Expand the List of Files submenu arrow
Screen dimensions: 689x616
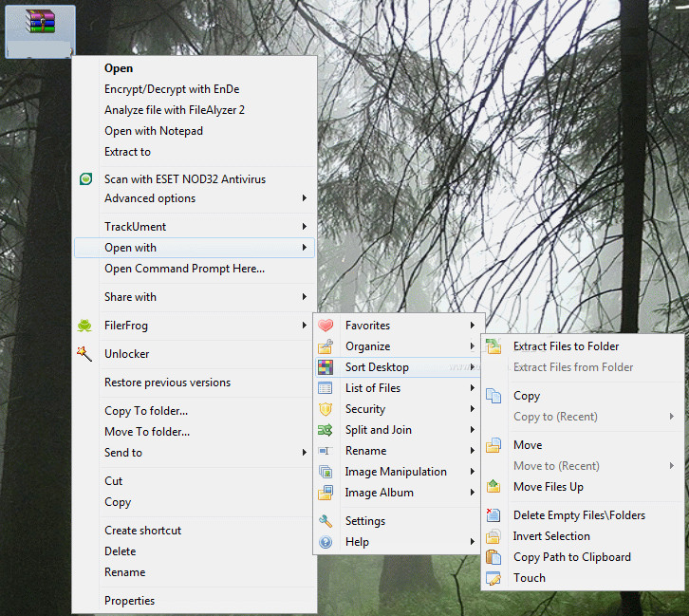tap(473, 388)
